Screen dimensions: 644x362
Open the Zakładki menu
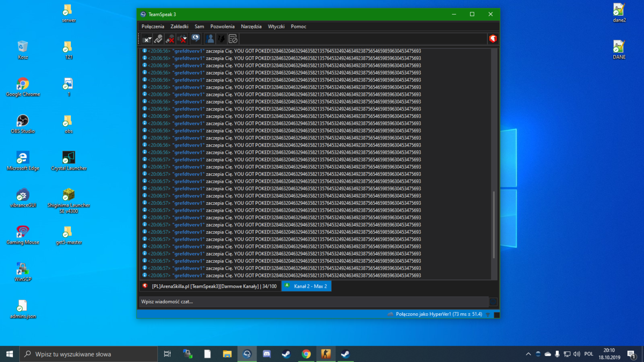[x=179, y=26]
